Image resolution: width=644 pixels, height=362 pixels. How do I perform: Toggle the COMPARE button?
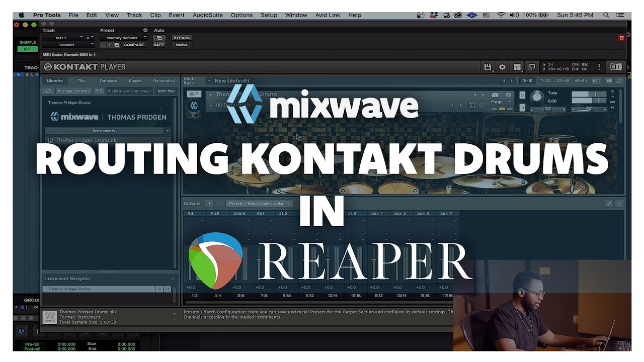pyautogui.click(x=134, y=45)
